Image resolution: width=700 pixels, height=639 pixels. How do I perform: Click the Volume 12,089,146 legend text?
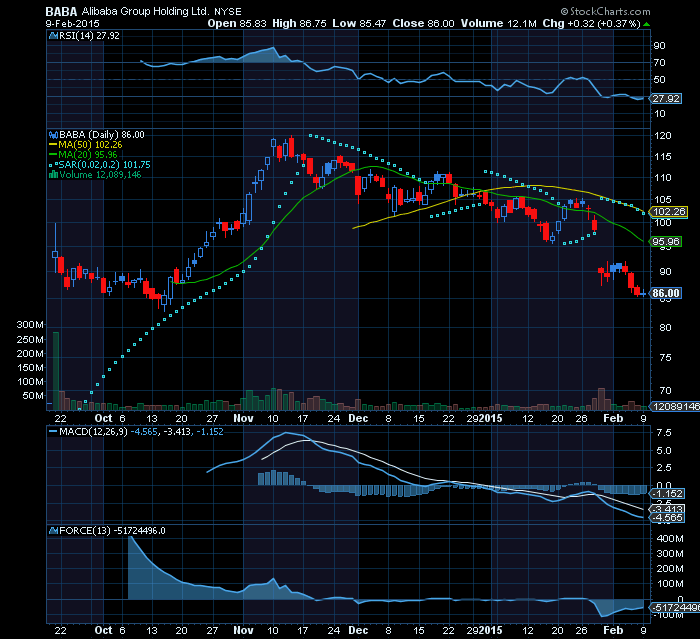100,175
